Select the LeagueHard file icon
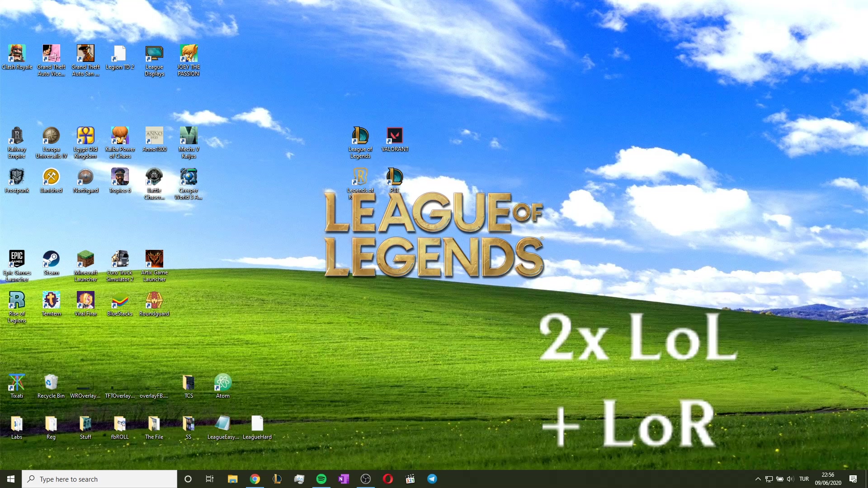The width and height of the screenshot is (868, 488). [x=257, y=427]
